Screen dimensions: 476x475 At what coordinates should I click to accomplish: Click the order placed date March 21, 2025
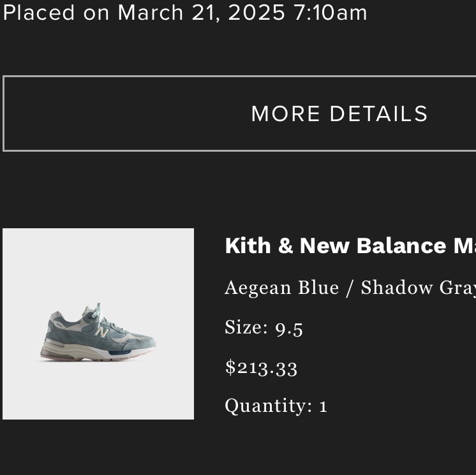point(201,13)
